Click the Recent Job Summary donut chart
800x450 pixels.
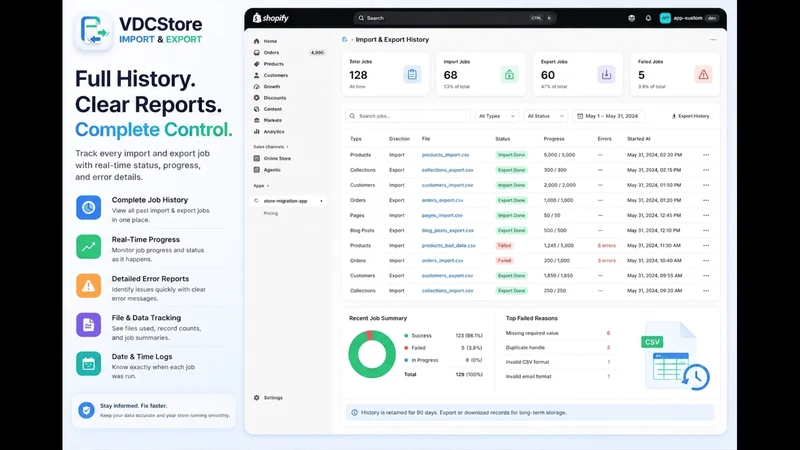(x=372, y=354)
